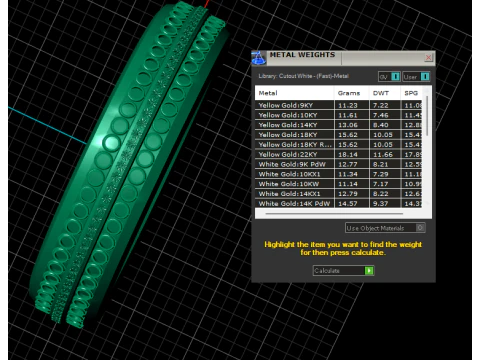
Task: Click the horizontal scrollbar under metals table
Action: [334, 213]
